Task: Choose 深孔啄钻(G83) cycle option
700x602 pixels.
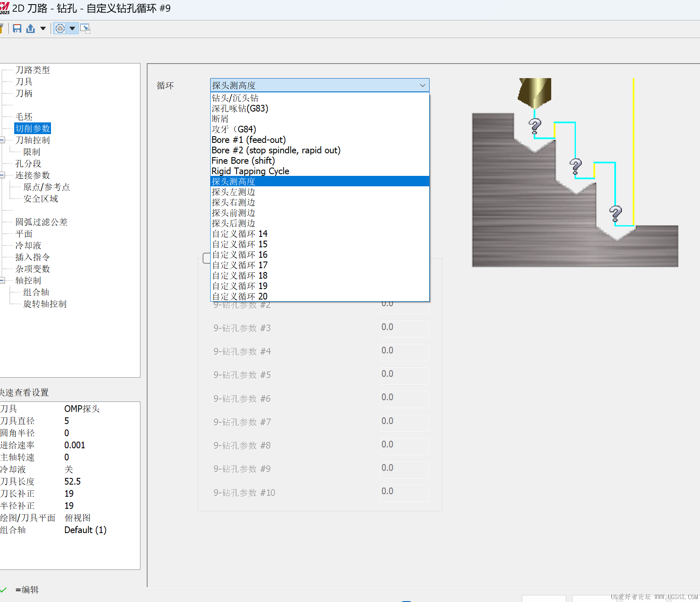Action: click(x=320, y=109)
